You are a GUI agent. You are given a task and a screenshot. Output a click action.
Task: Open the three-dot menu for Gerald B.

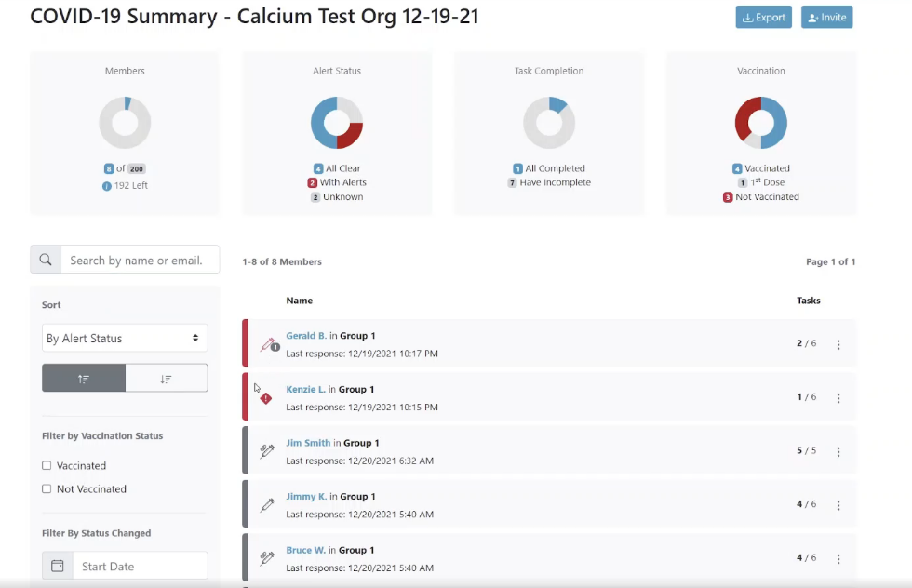tap(838, 344)
